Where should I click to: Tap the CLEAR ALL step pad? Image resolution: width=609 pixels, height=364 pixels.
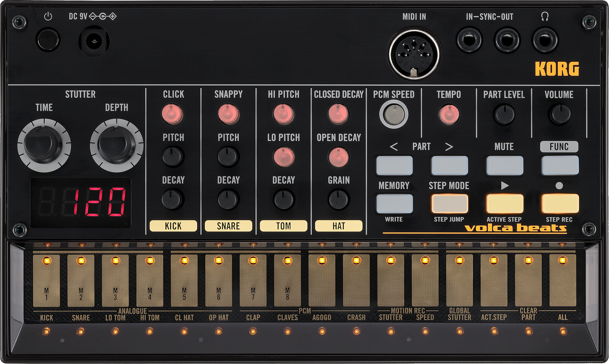pos(562,281)
